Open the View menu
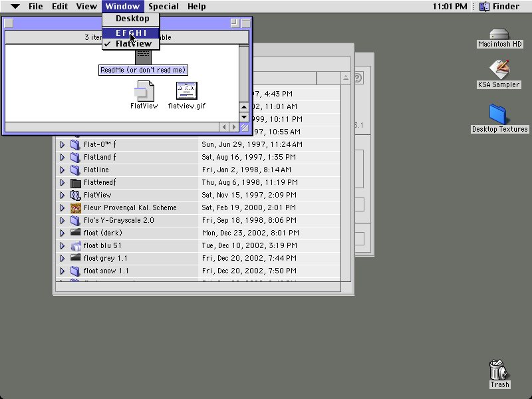 coord(86,7)
